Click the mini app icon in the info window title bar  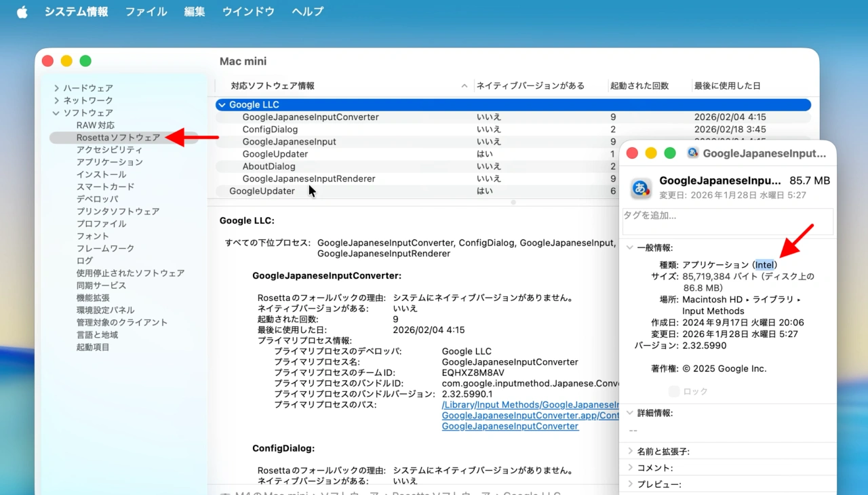click(x=692, y=153)
